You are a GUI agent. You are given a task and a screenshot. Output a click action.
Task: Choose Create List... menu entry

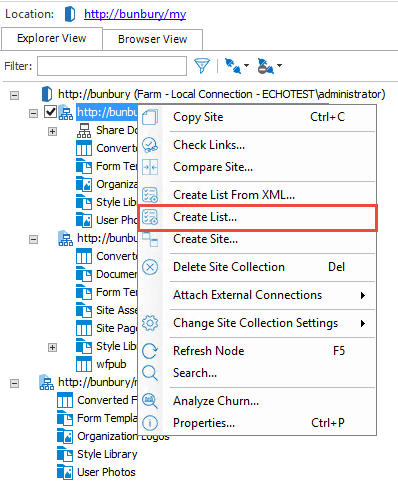click(x=257, y=218)
